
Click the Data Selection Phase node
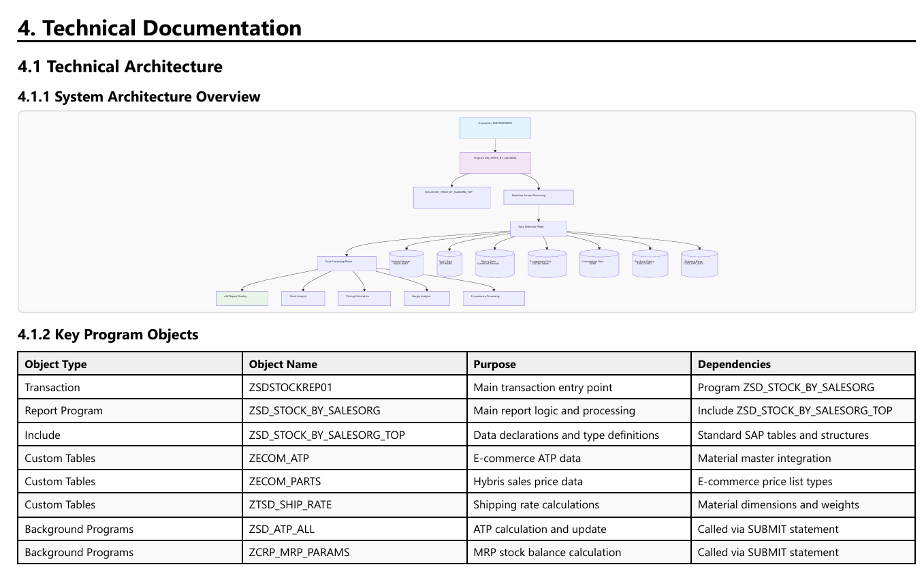click(x=538, y=228)
